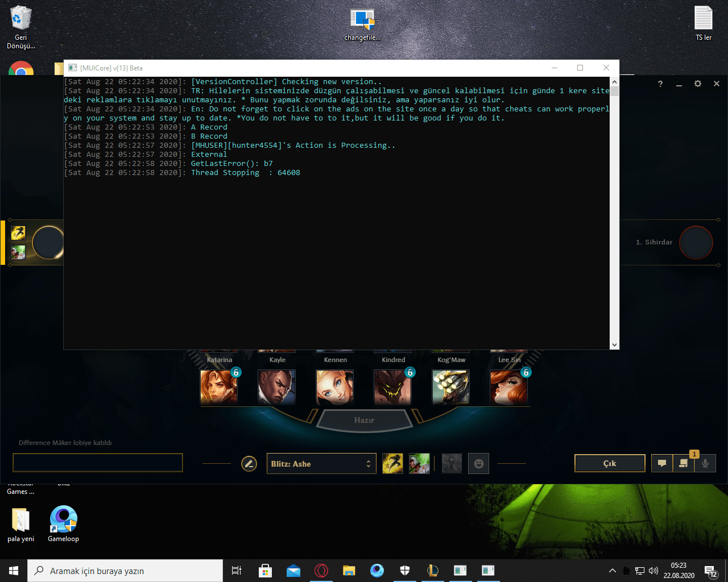Open the Mail app from the taskbar
The width and height of the screenshot is (728, 582).
coord(293,571)
